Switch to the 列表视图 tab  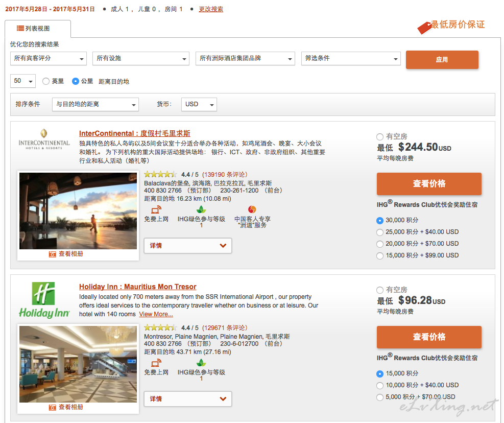(x=38, y=29)
